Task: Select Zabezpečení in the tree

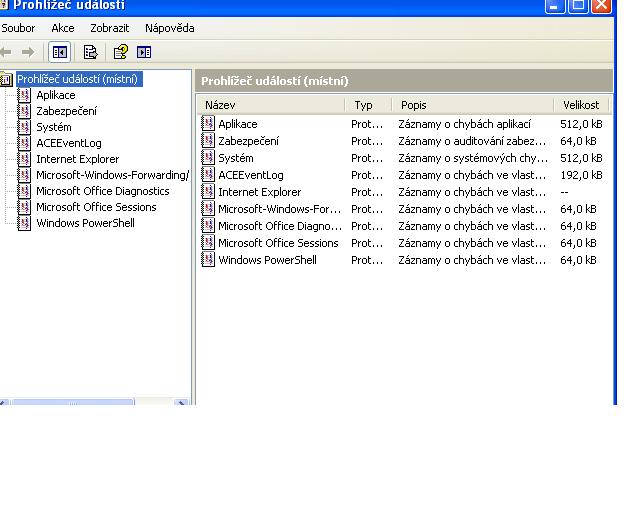Action: point(67,111)
